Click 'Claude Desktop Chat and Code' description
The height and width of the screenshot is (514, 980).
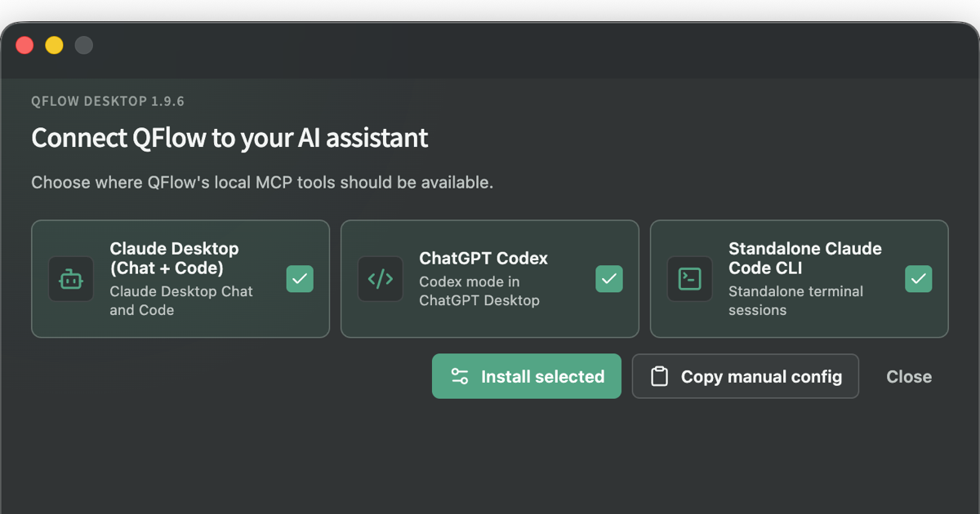click(x=181, y=300)
